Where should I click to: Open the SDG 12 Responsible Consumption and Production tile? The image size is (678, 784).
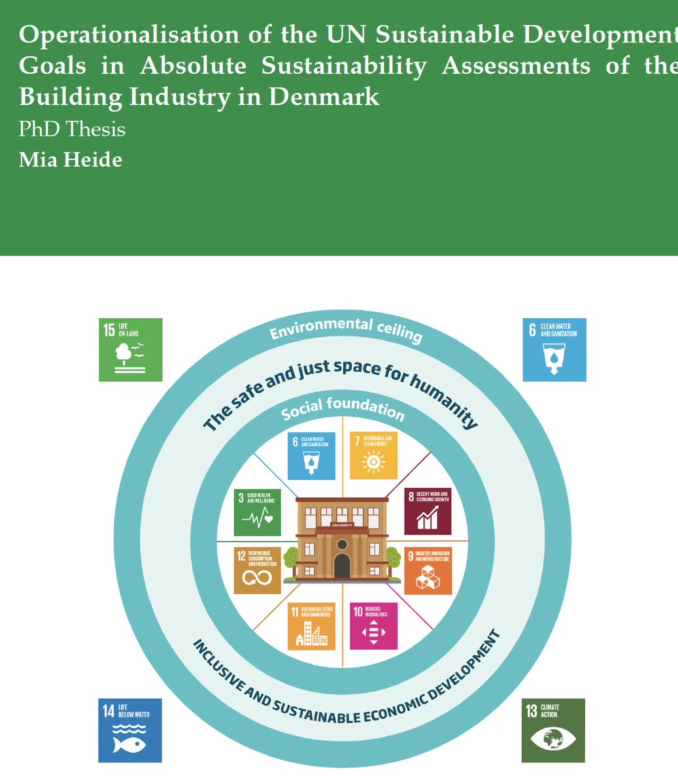pyautogui.click(x=257, y=570)
